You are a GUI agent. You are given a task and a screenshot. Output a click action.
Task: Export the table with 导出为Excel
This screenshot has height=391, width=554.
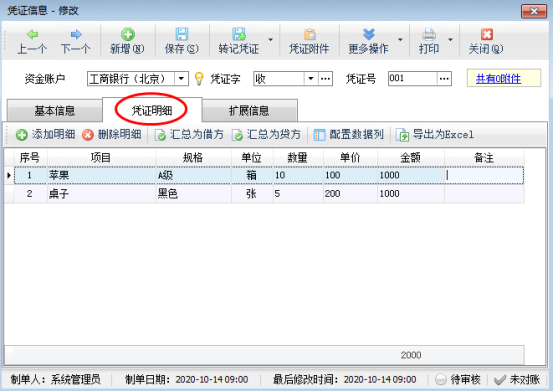click(x=435, y=135)
